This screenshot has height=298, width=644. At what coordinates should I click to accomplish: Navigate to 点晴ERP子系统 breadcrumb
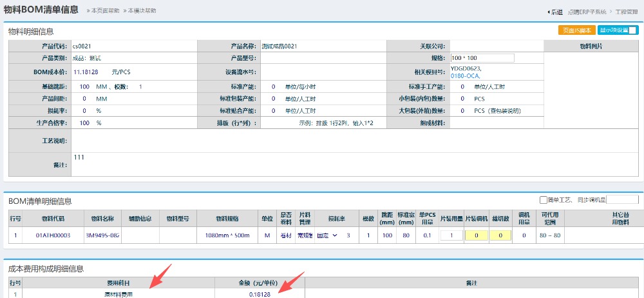pyautogui.click(x=587, y=12)
